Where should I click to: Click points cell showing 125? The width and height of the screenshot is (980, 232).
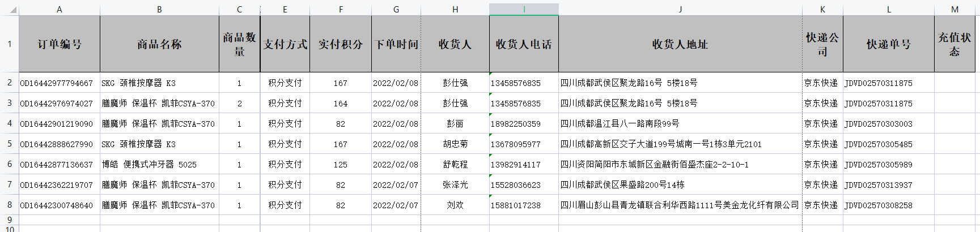point(341,165)
